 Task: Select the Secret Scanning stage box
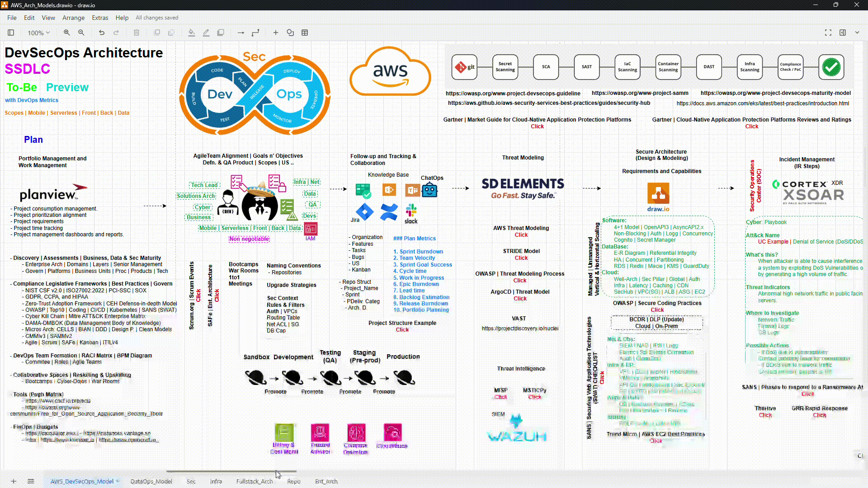(x=505, y=67)
